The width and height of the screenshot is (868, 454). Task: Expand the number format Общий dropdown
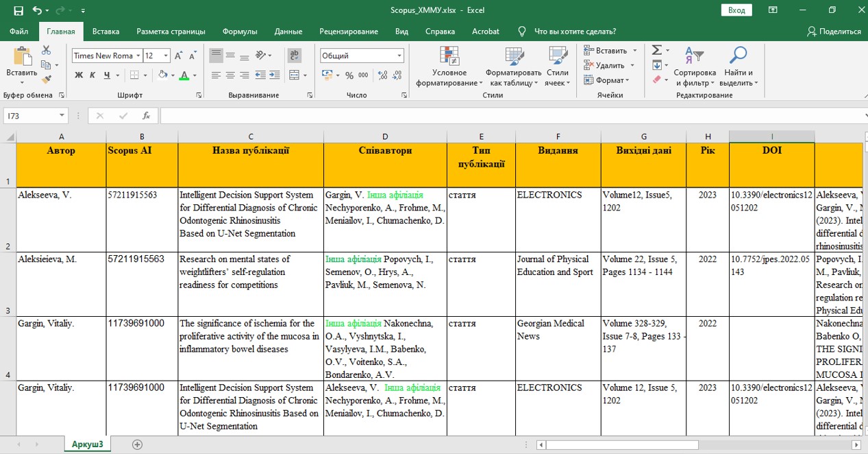pos(399,56)
